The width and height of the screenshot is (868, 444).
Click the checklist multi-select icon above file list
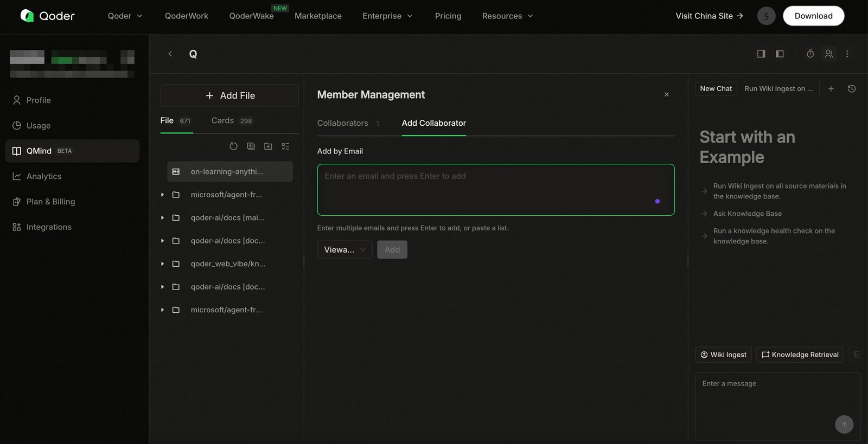[x=285, y=146]
